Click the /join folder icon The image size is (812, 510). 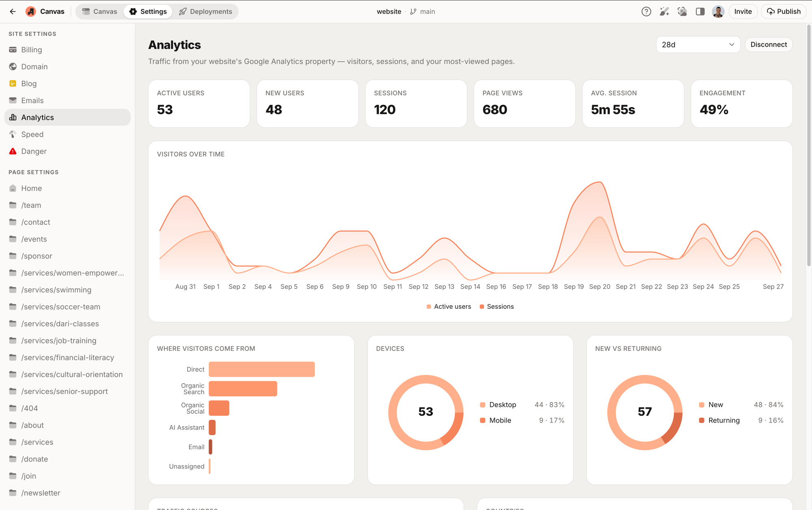pos(13,476)
